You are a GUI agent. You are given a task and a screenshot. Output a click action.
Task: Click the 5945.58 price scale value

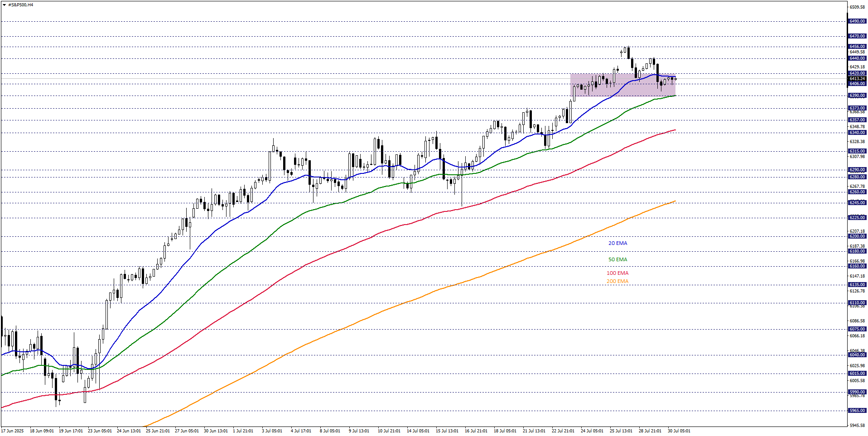pyautogui.click(x=857, y=426)
